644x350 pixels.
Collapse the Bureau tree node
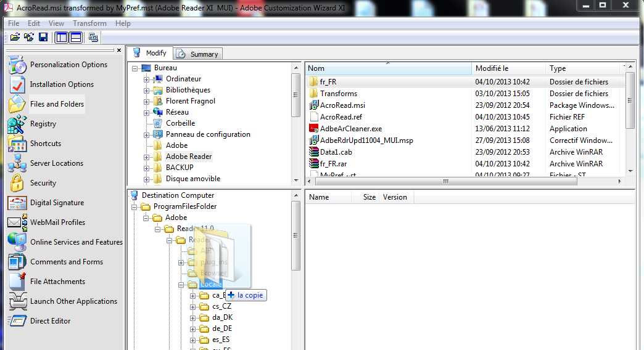tap(134, 68)
